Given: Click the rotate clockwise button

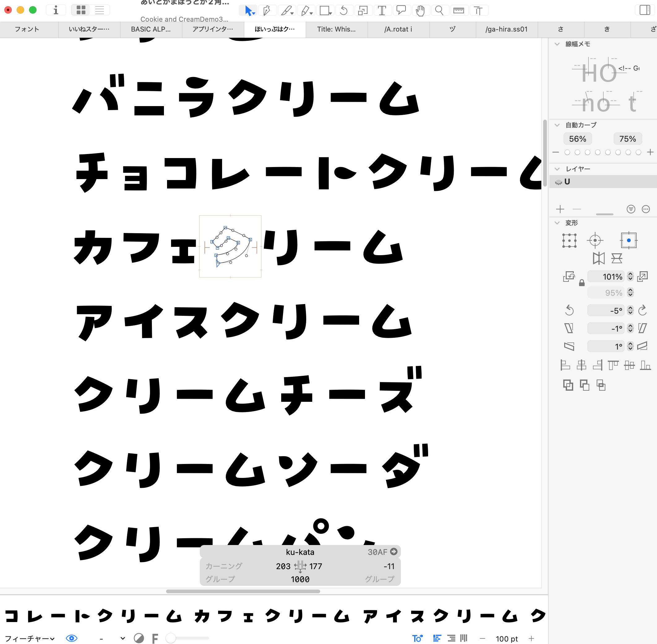Looking at the screenshot, I should tap(642, 310).
